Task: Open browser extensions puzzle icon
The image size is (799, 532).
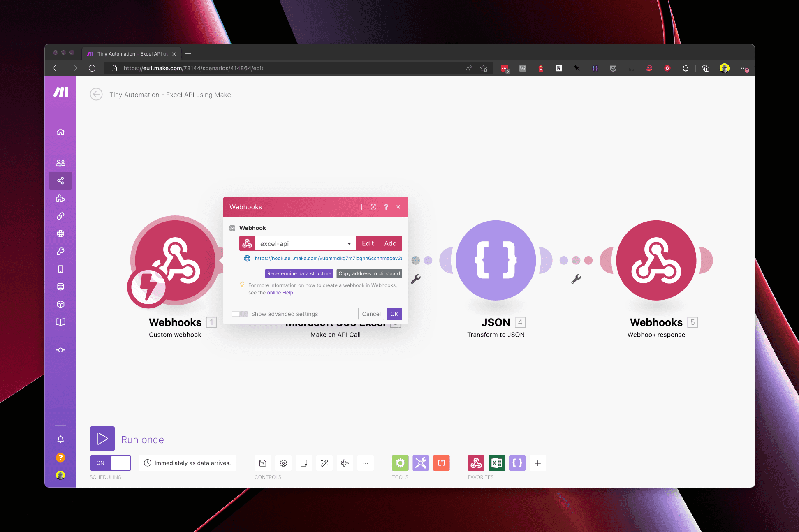Action: click(686, 68)
